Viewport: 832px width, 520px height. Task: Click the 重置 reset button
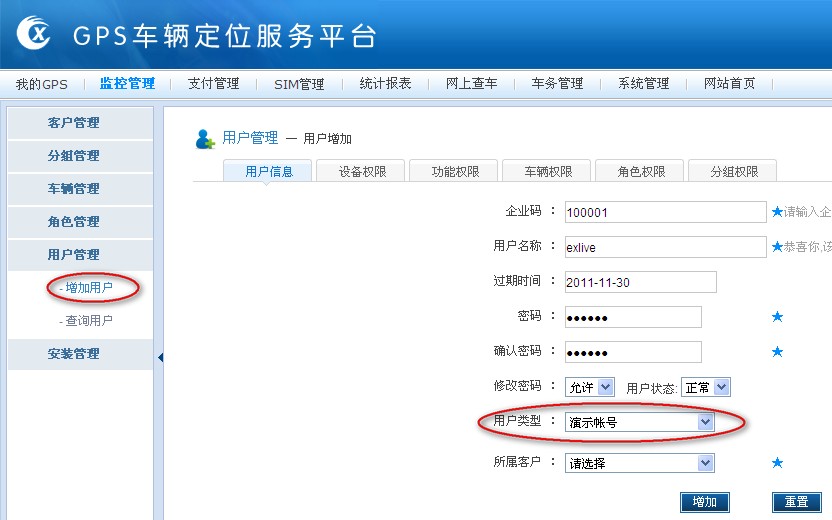pyautogui.click(x=796, y=502)
